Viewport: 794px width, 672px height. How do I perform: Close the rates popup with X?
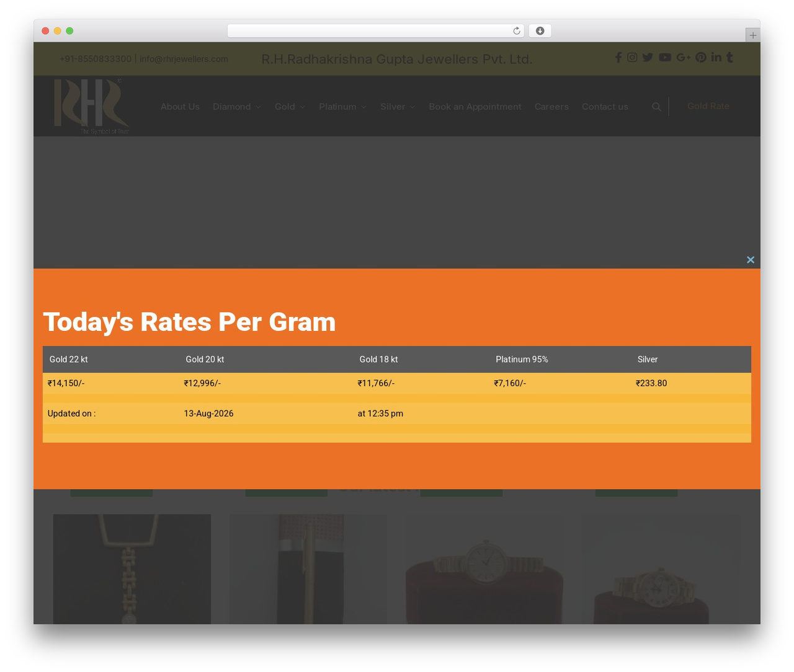751,260
